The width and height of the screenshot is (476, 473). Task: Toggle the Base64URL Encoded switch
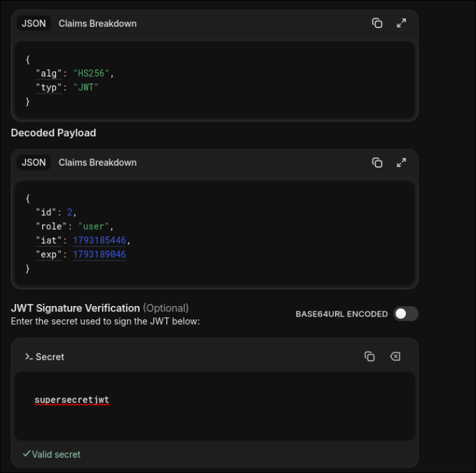(x=406, y=314)
